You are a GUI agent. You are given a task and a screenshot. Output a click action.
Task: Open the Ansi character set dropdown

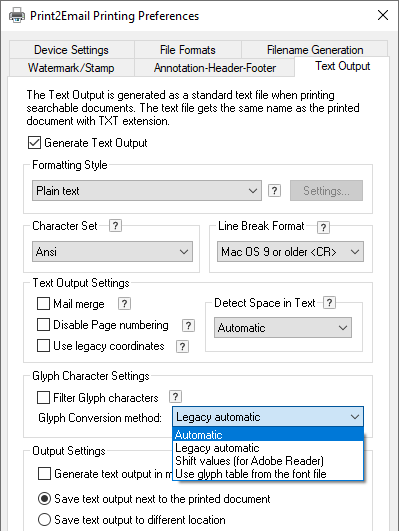tap(112, 252)
